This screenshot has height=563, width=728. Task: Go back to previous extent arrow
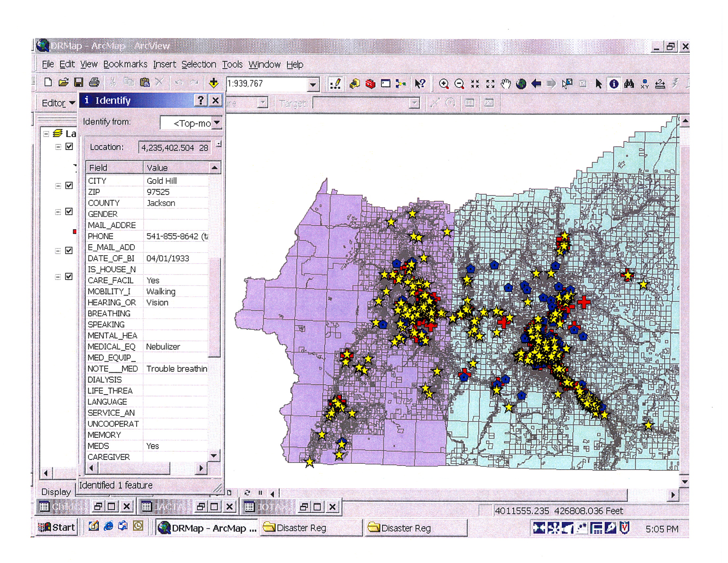coord(536,84)
